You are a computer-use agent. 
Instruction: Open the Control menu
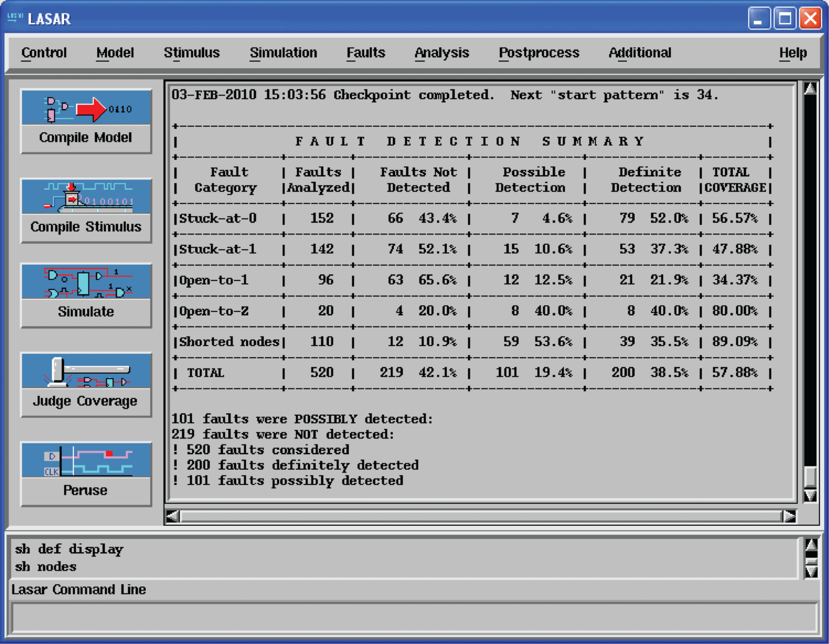click(44, 53)
